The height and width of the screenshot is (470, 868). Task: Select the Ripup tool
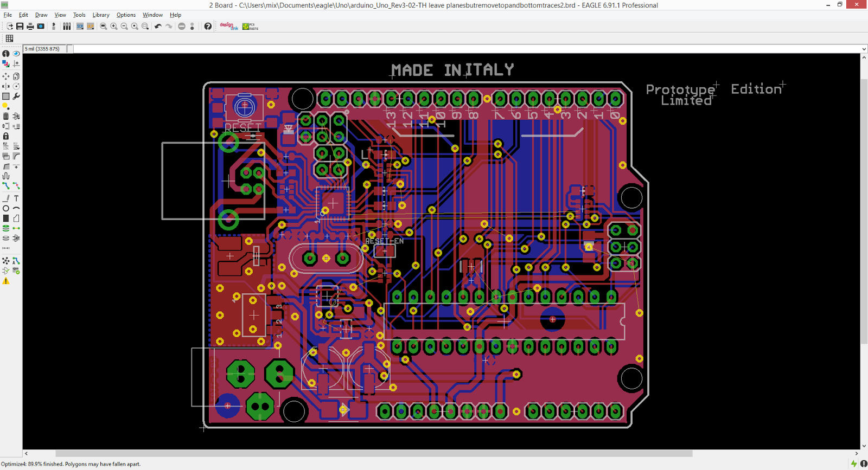(x=16, y=185)
